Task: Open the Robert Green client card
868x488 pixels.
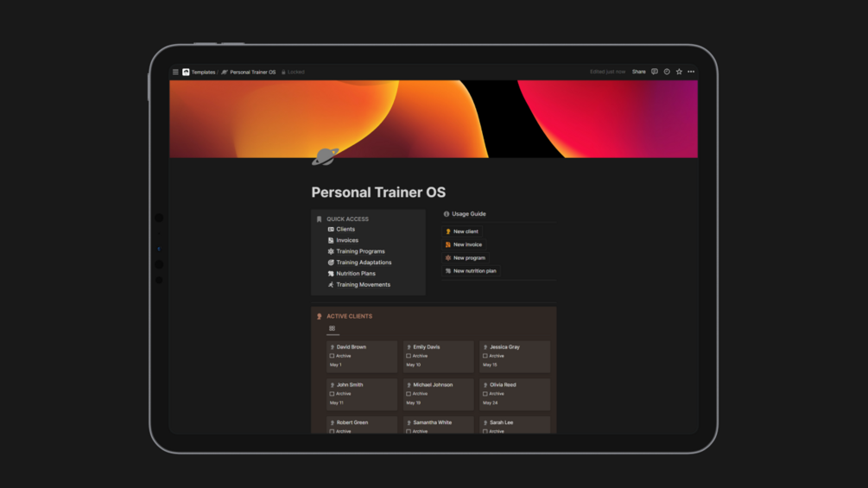Action: 362,425
